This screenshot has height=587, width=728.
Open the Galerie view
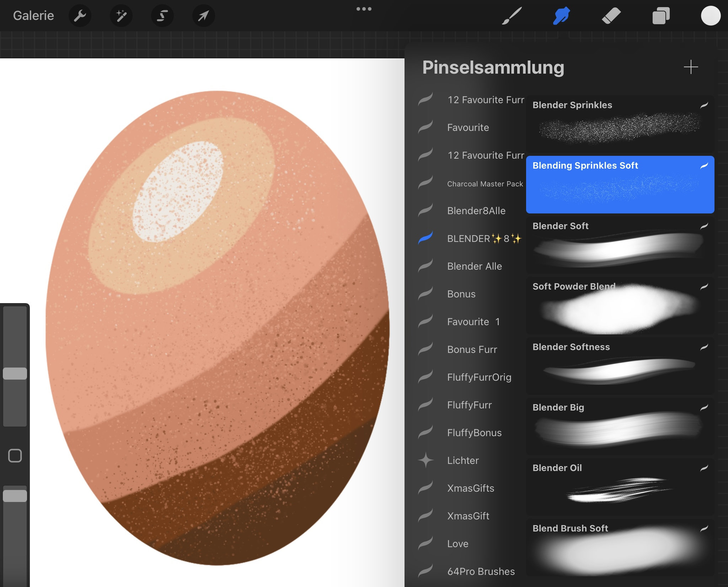[33, 16]
